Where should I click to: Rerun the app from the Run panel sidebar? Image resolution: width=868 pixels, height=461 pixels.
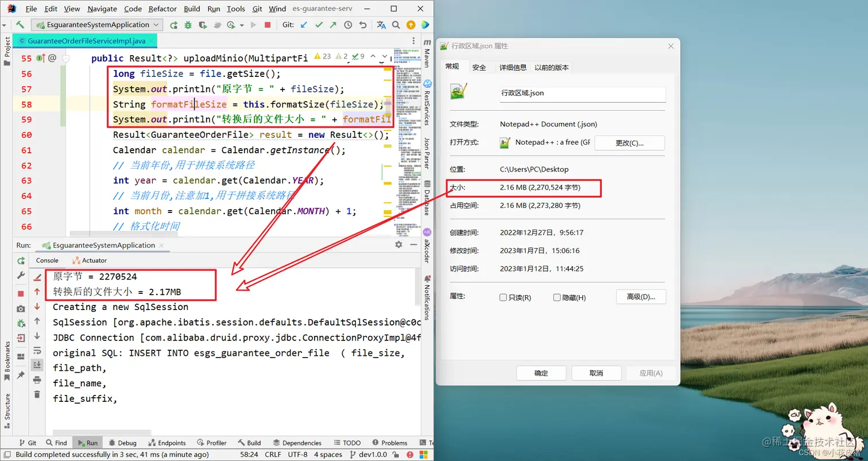[21, 261]
